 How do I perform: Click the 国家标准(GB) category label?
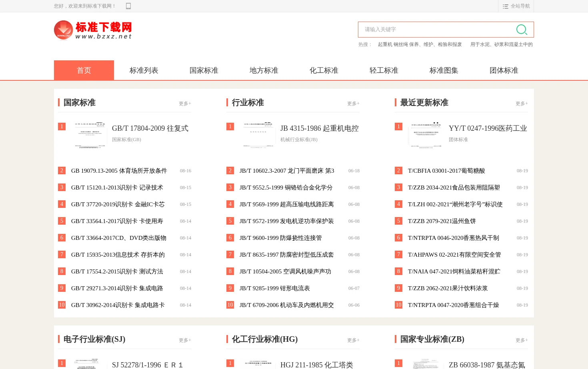point(126,140)
